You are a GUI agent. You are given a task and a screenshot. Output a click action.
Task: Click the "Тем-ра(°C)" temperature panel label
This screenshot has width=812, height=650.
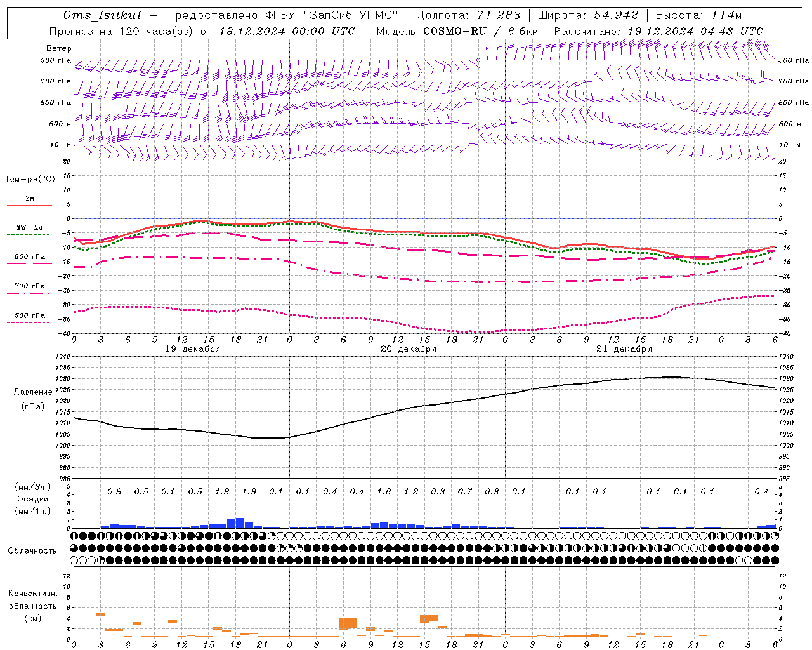(x=30, y=180)
